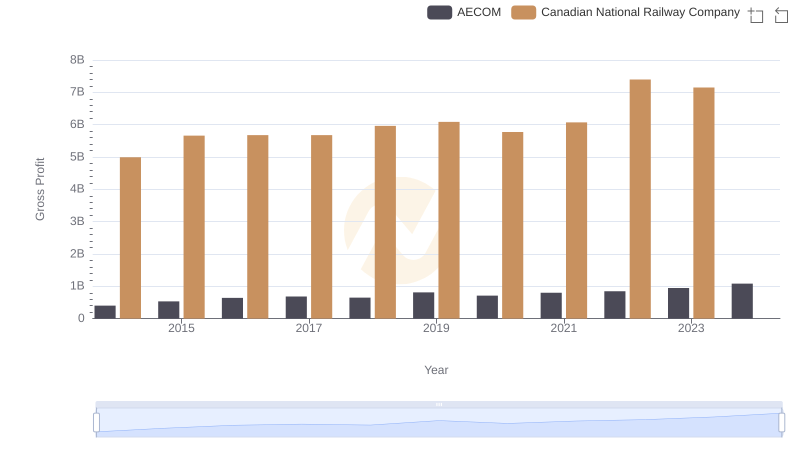800x461 pixels.
Task: Click the AECOM bar for 2023
Action: point(678,303)
